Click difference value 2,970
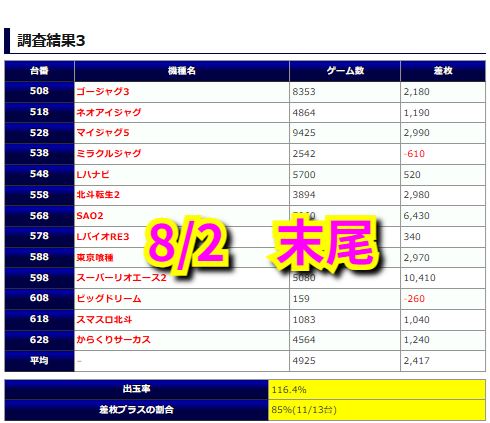Image resolution: width=490 pixels, height=423 pixels. pyautogui.click(x=417, y=258)
